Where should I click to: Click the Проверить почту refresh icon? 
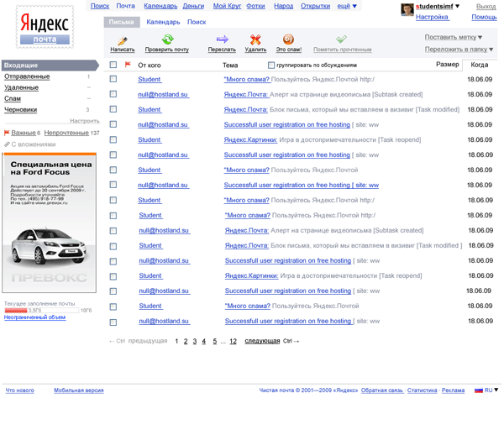tap(167, 39)
